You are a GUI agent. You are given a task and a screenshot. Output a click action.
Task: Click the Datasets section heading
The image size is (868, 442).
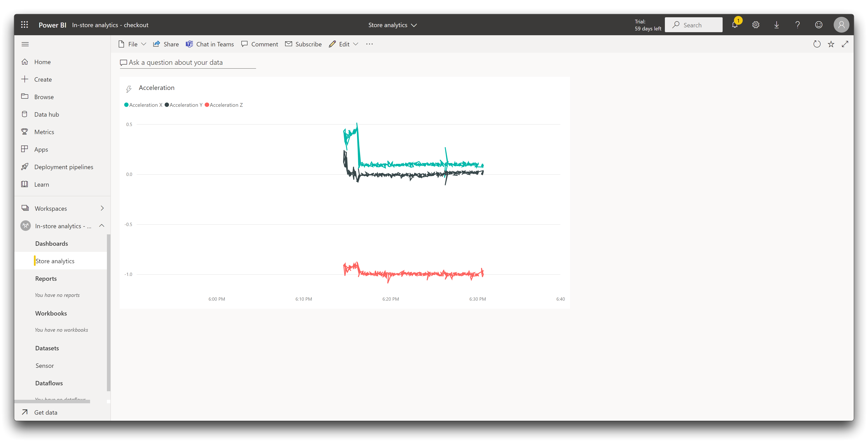(x=47, y=348)
